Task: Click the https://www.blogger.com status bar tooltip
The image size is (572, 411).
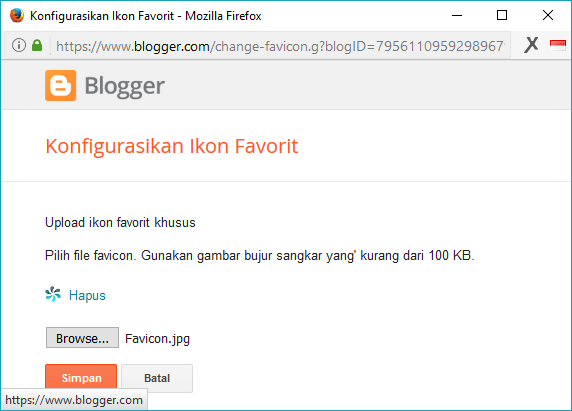Action: point(74,400)
